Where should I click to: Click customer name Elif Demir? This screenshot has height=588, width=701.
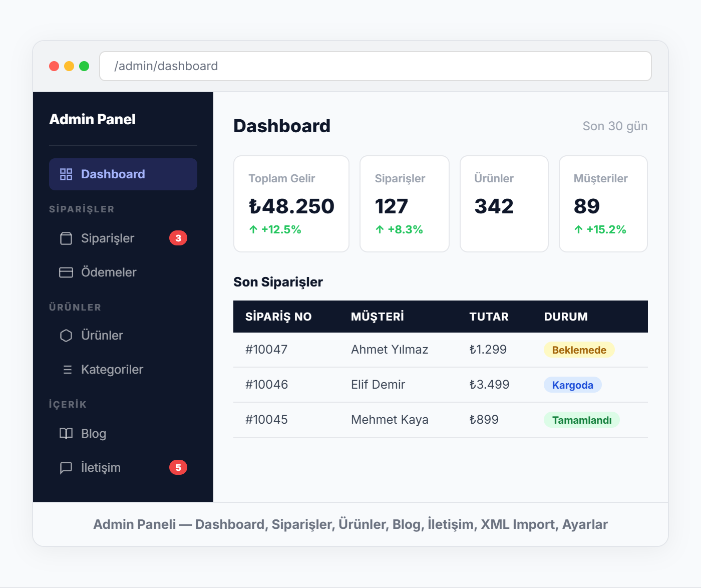378,385
